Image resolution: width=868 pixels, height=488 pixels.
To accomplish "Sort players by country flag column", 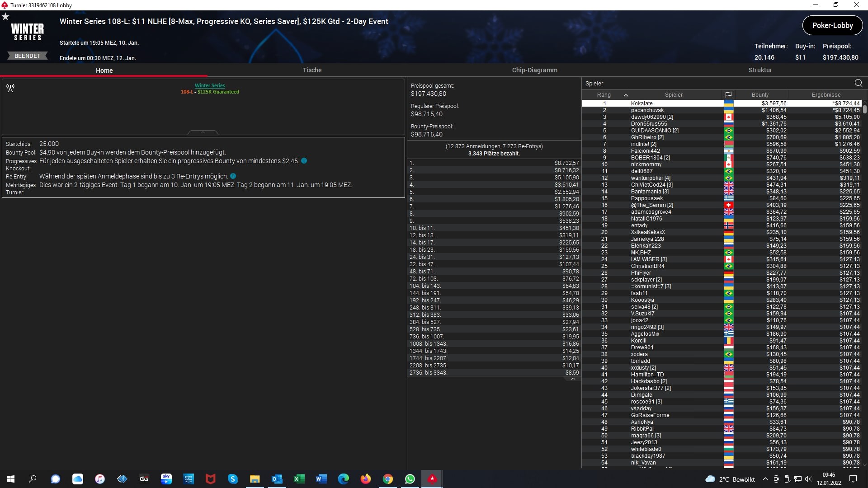I will coord(728,95).
